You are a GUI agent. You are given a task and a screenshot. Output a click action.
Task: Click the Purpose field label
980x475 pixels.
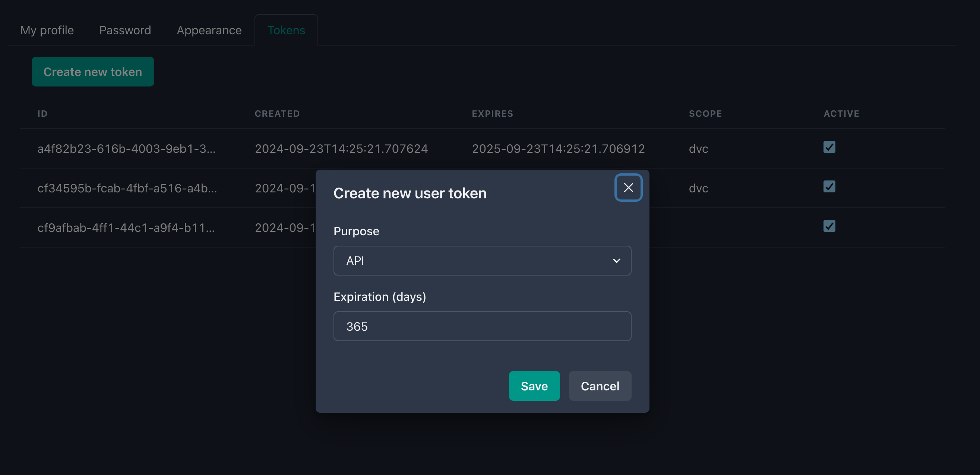click(x=356, y=231)
